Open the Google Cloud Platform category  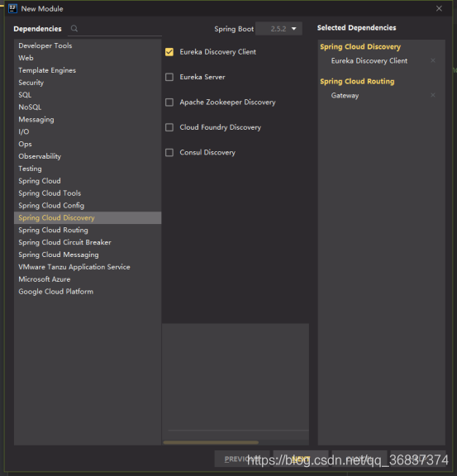point(88,292)
